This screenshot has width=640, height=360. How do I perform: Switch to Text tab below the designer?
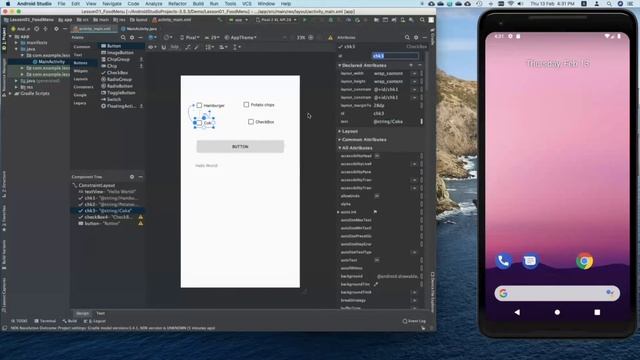pyautogui.click(x=100, y=313)
